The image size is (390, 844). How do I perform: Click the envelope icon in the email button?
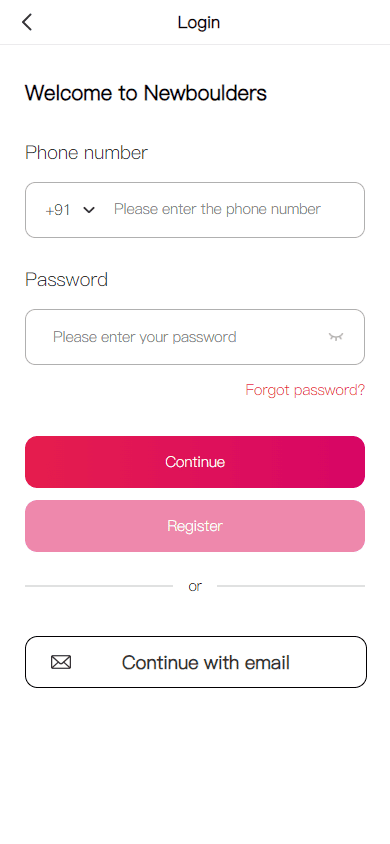pos(61,662)
